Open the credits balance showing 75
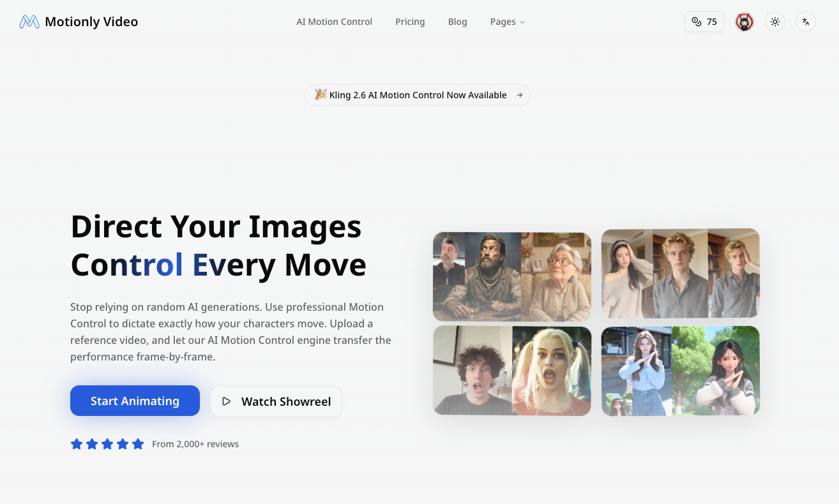The image size is (839, 504). [704, 22]
